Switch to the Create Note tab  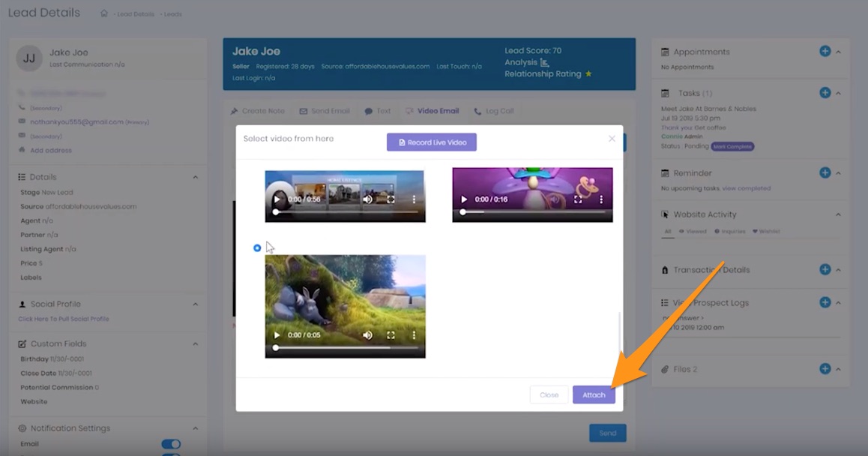pos(258,111)
